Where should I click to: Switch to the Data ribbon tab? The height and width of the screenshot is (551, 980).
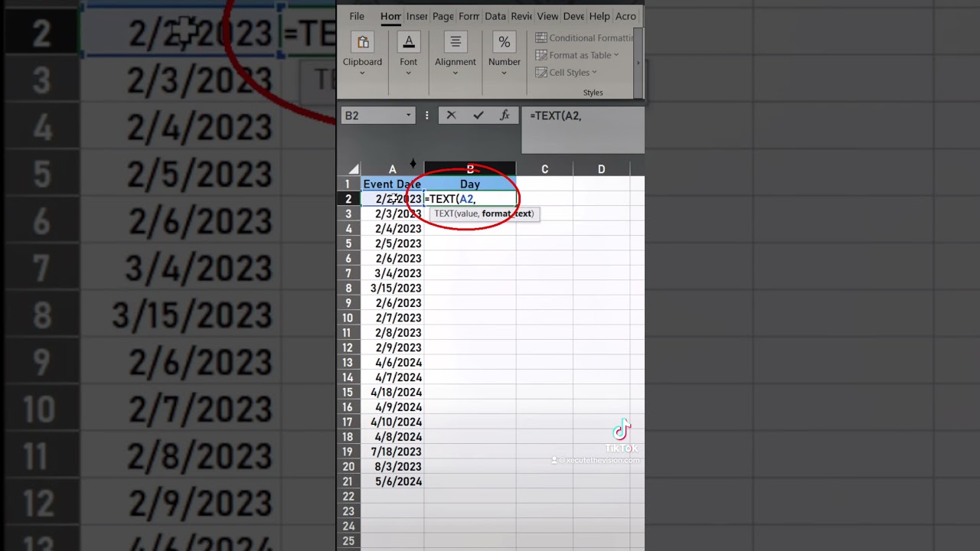[x=495, y=16]
